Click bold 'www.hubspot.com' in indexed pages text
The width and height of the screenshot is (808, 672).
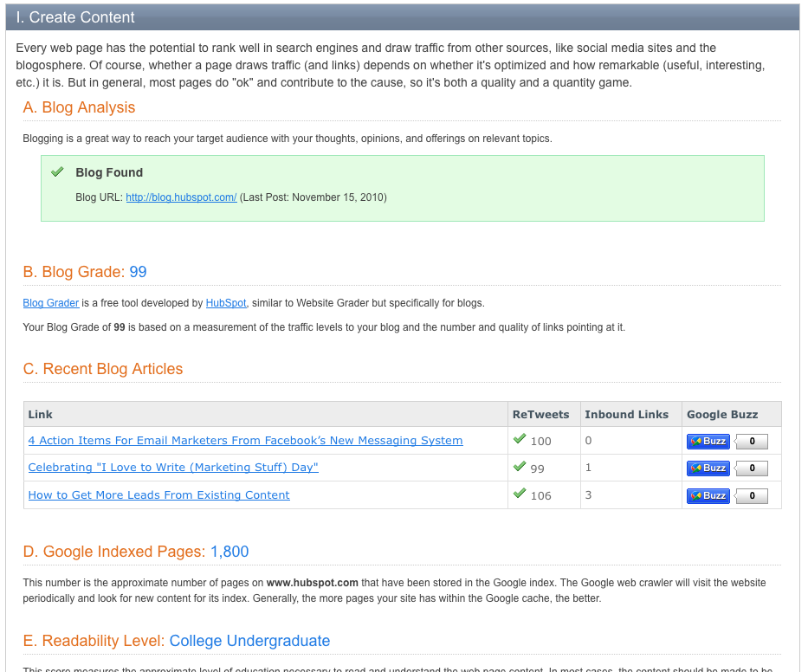313,583
